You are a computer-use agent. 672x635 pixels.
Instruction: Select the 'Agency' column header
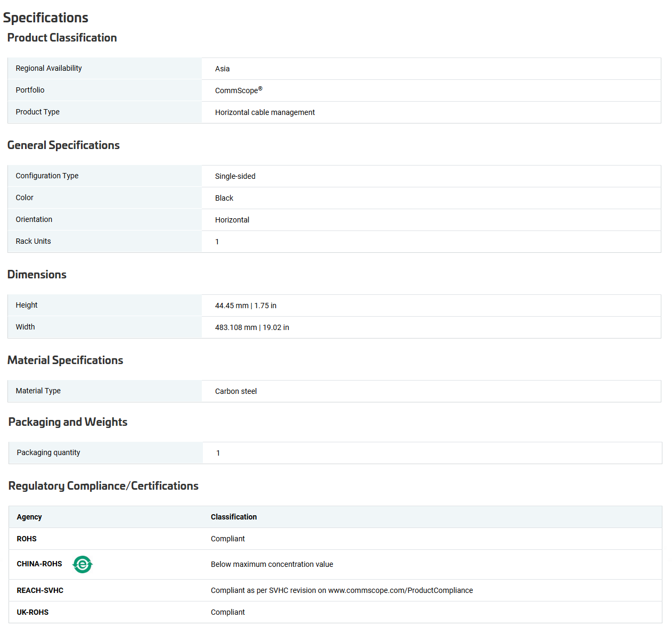click(x=29, y=517)
